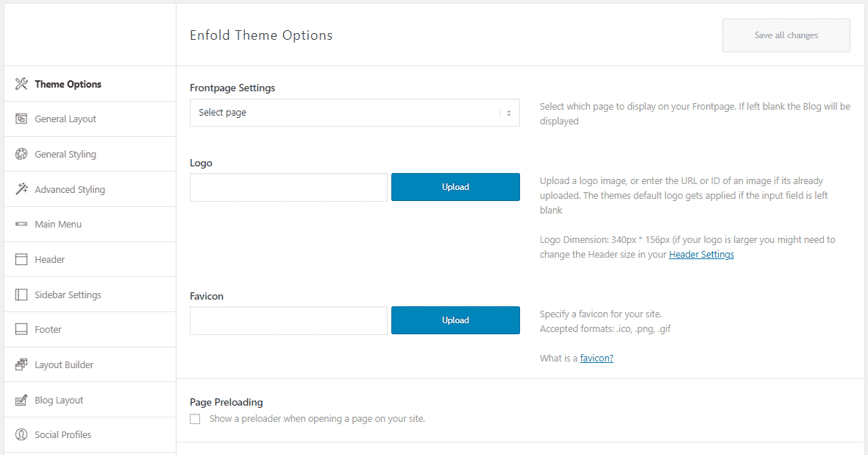Go to Advanced Styling section
The height and width of the screenshot is (455, 868).
click(90, 189)
